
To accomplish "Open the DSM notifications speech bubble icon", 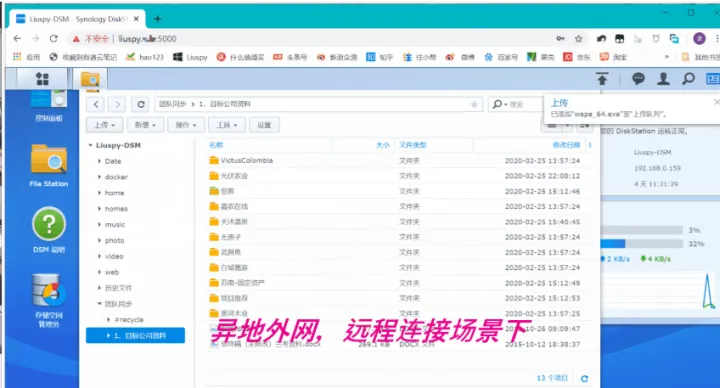I will coord(638,79).
